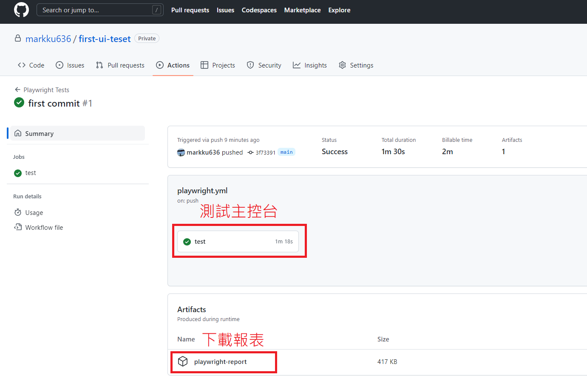Click the back arrow beside Playwright Tests
Image resolution: width=587 pixels, height=392 pixels.
point(17,90)
